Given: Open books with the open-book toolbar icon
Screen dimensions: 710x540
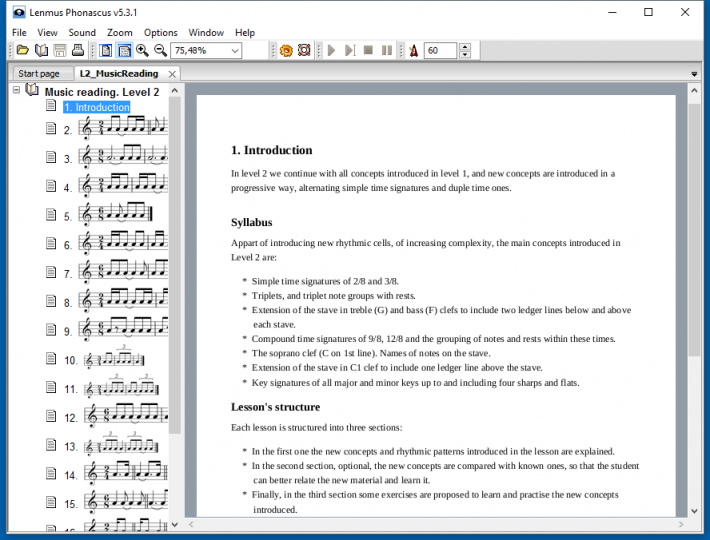Looking at the screenshot, I should click(41, 50).
